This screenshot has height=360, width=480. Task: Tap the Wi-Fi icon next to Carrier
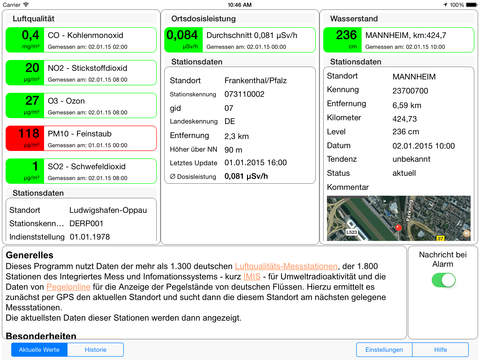(26, 5)
